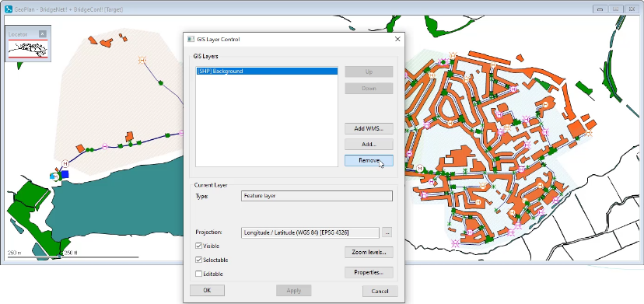
Task: Open projection browser with the ... button
Action: (x=387, y=232)
